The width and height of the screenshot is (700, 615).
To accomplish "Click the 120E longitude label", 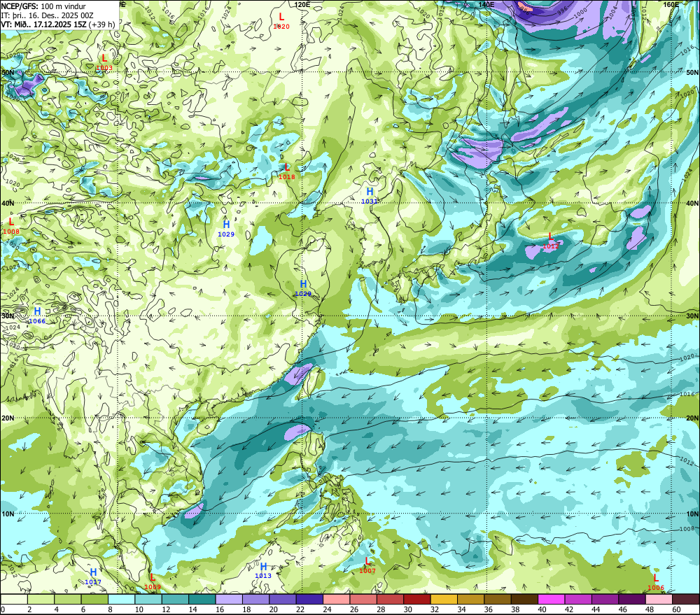I will [302, 4].
